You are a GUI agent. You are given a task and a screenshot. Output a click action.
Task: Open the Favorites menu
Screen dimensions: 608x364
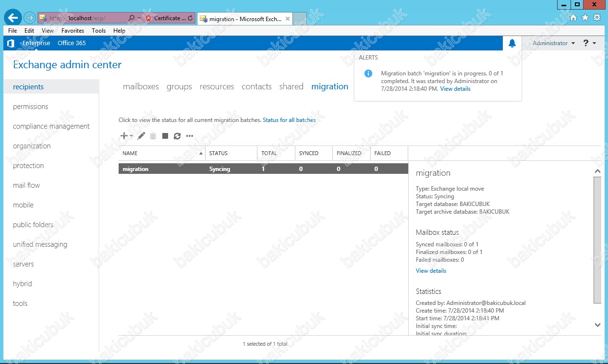click(73, 30)
